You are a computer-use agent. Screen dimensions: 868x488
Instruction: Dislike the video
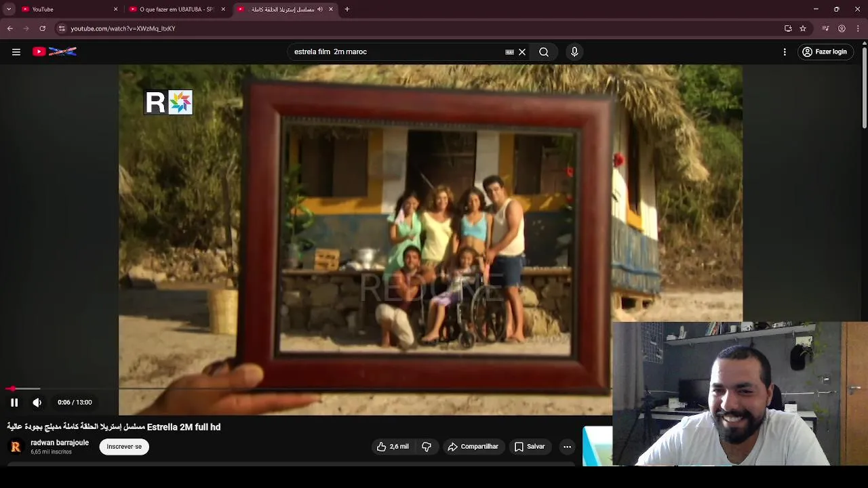(x=427, y=447)
